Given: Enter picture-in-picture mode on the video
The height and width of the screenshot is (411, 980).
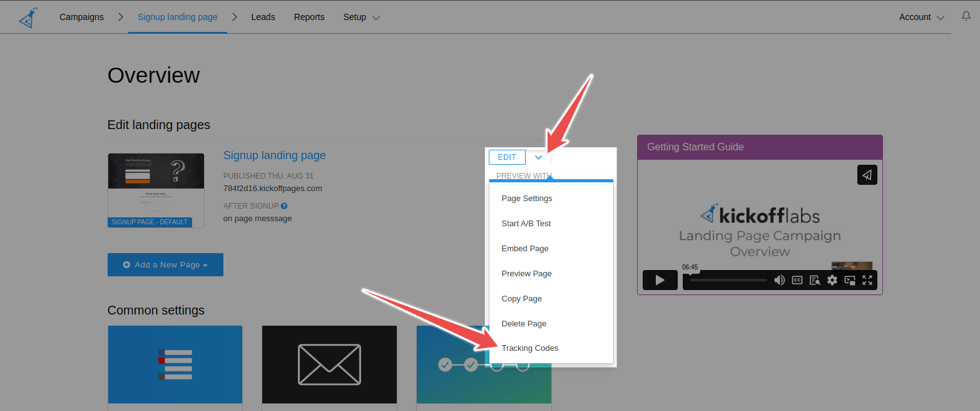Looking at the screenshot, I should [x=850, y=280].
